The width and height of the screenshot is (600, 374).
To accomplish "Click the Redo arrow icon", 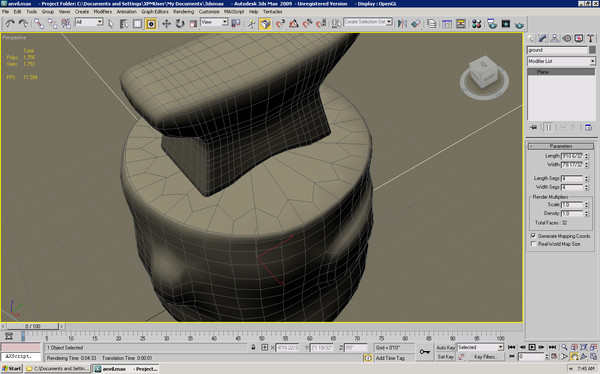I will pos(23,24).
